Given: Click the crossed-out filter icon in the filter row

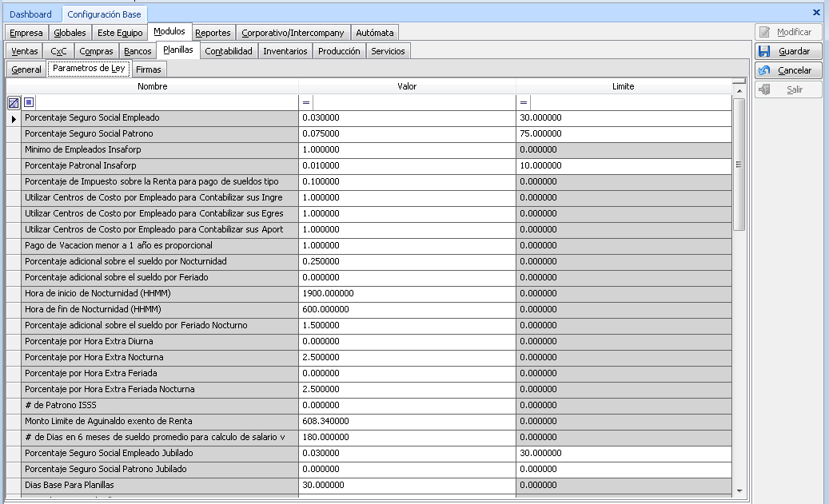Looking at the screenshot, I should [14, 101].
